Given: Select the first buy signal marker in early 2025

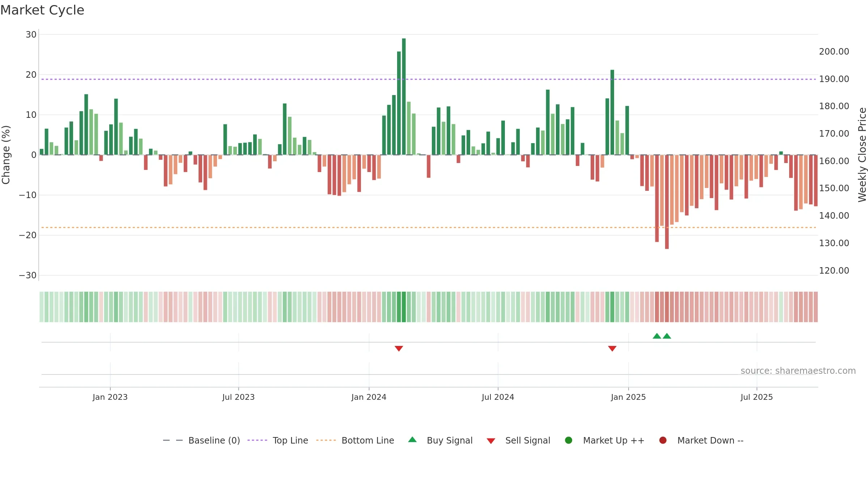Looking at the screenshot, I should pyautogui.click(x=657, y=336).
